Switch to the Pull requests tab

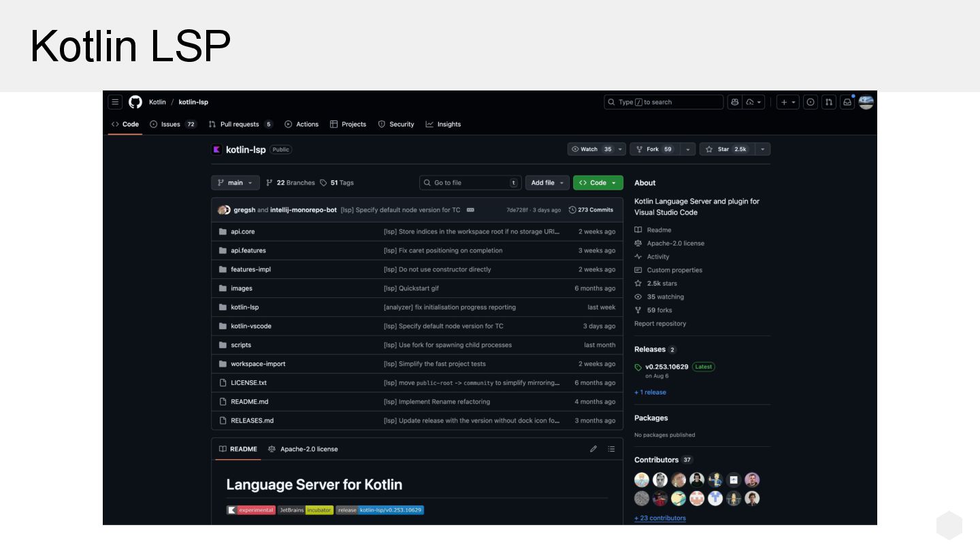point(240,124)
